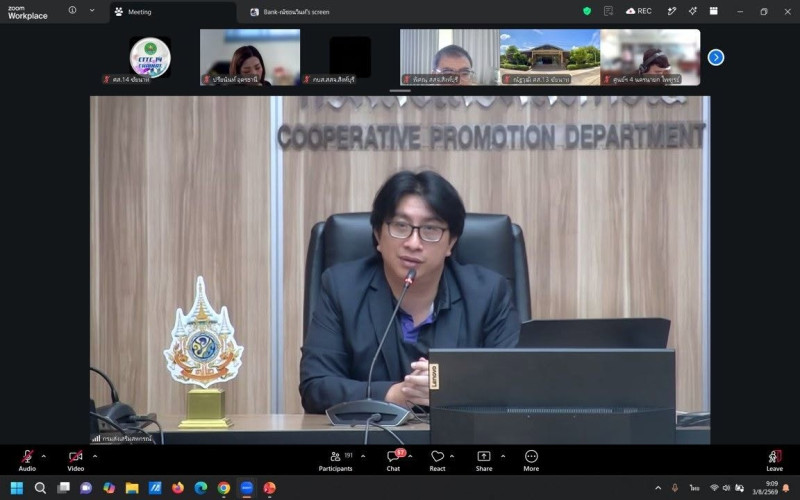
Task: Unmute microphone with the Audio button
Action: tap(27, 461)
